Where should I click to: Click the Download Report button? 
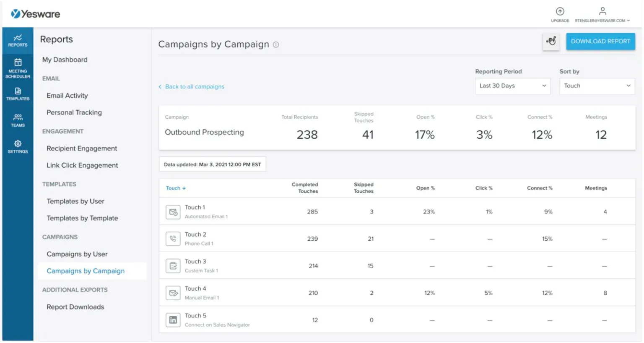click(600, 41)
